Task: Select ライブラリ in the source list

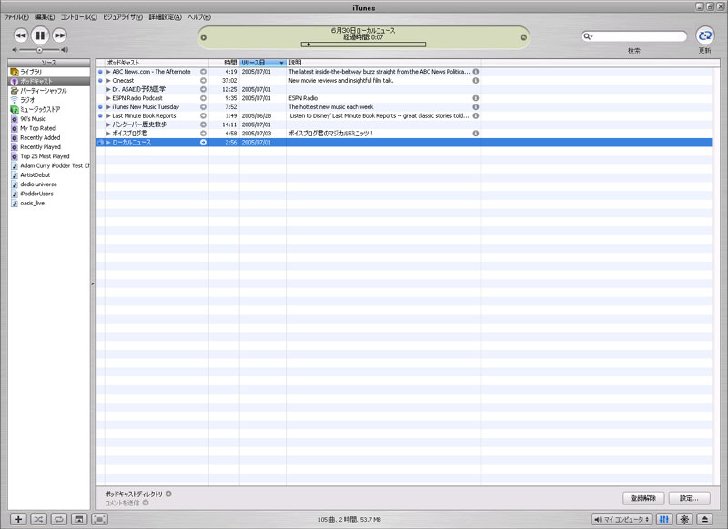Action: tap(49, 72)
